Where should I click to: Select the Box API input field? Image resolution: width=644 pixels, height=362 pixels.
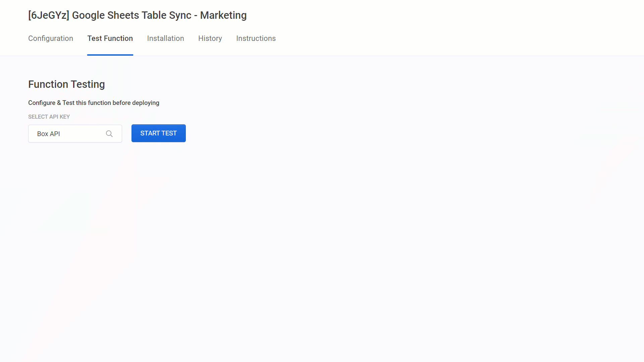[67, 133]
